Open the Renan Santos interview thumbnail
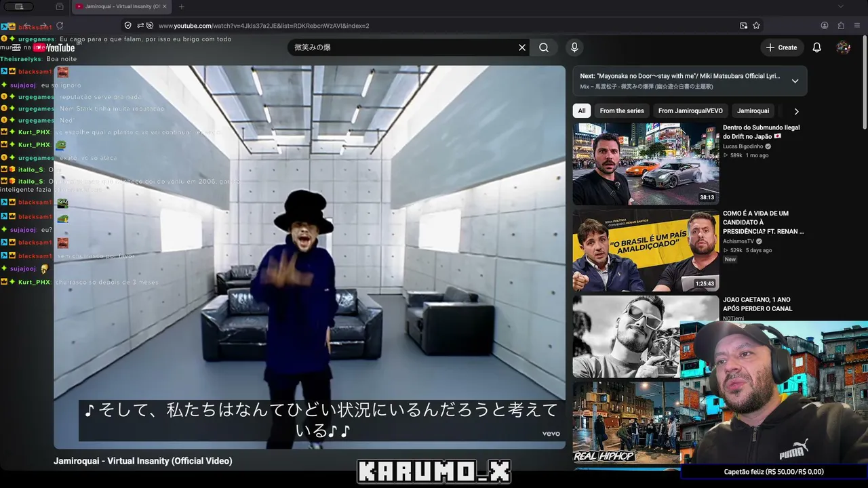The image size is (868, 488). (646, 249)
